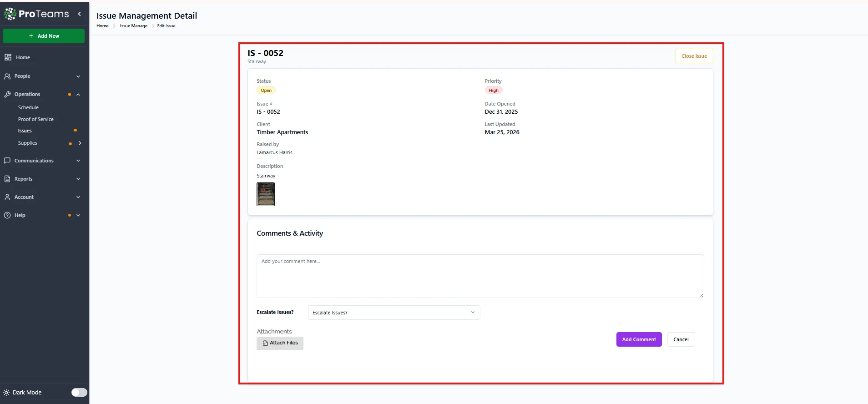Click the Home grid icon in sidebar

(8, 57)
